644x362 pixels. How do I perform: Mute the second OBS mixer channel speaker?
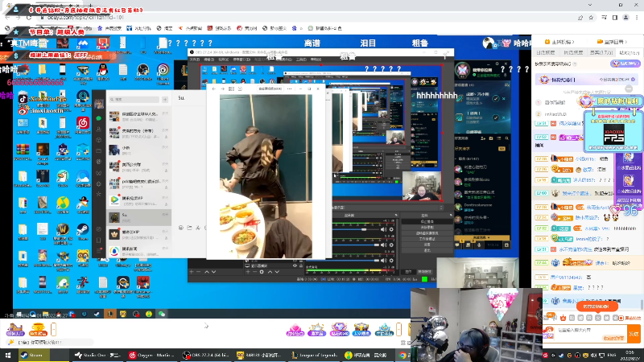[383, 245]
